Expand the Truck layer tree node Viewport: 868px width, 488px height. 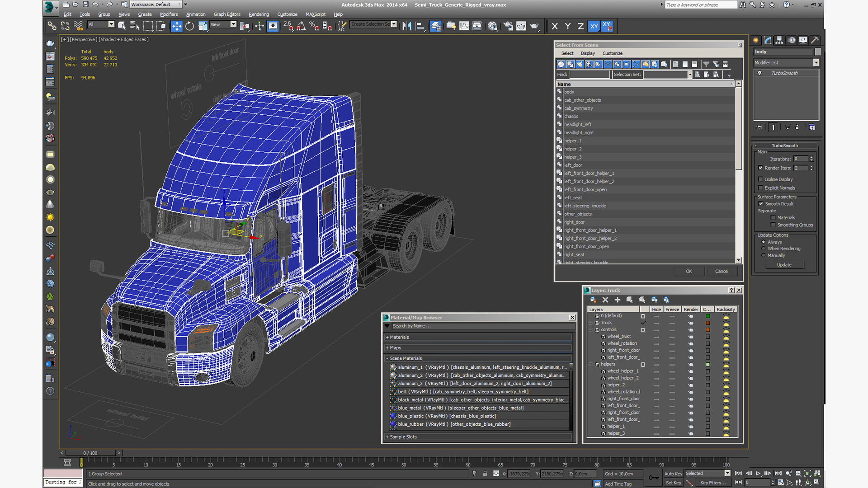coord(590,323)
